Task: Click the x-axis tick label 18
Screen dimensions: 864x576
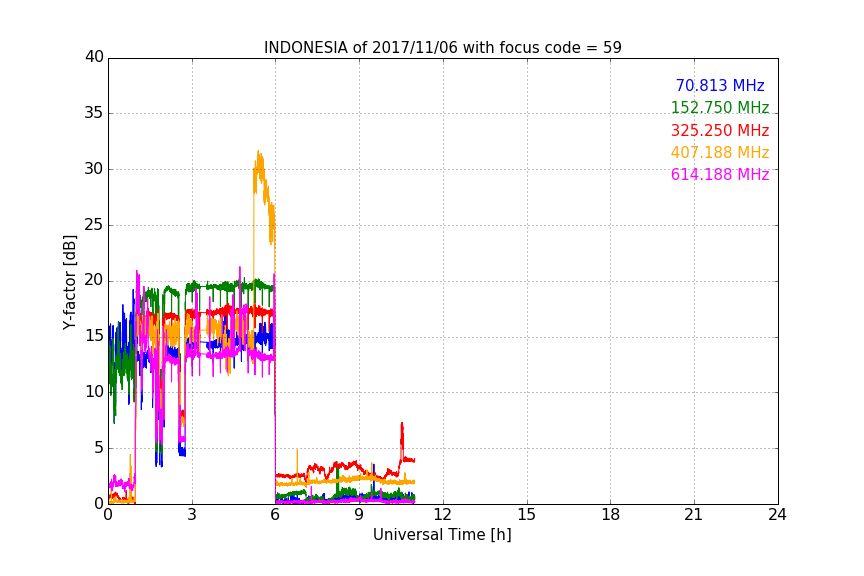Action: (611, 515)
